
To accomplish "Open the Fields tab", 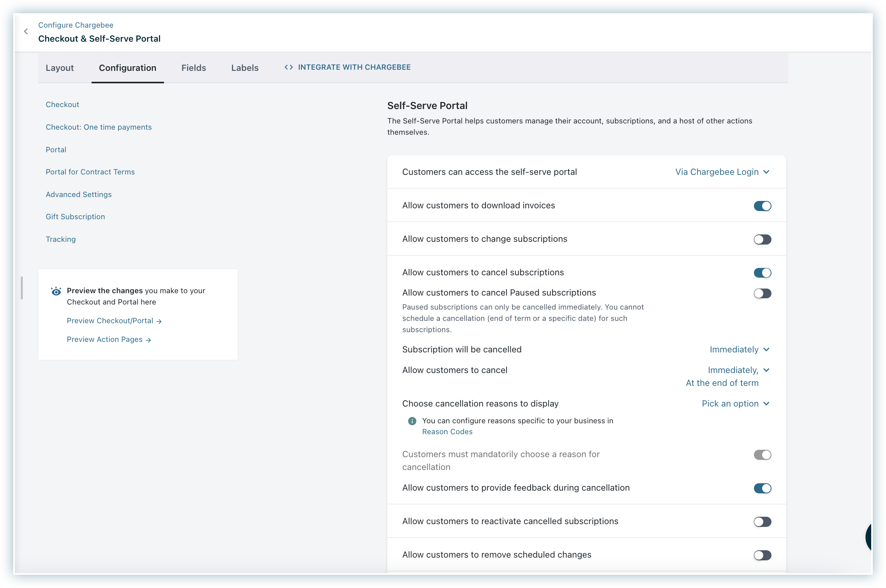I will click(x=194, y=68).
